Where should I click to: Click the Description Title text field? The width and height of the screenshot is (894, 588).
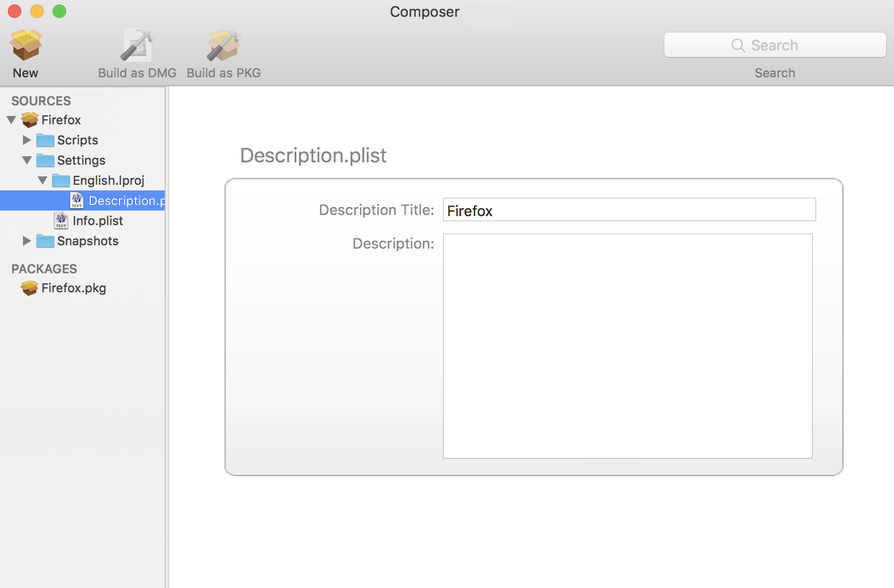tap(629, 210)
